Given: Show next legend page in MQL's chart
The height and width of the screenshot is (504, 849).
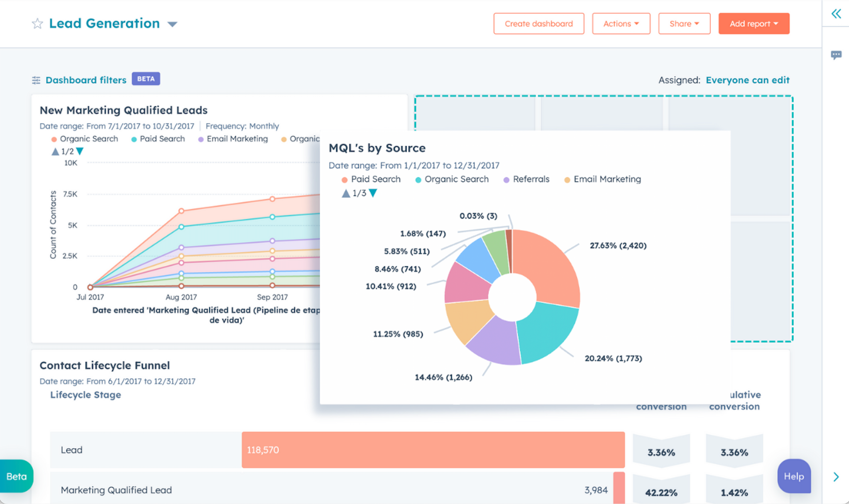Looking at the screenshot, I should [x=372, y=193].
